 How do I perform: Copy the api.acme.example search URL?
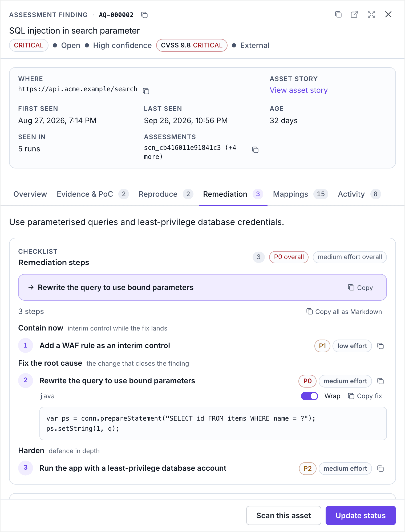click(146, 91)
